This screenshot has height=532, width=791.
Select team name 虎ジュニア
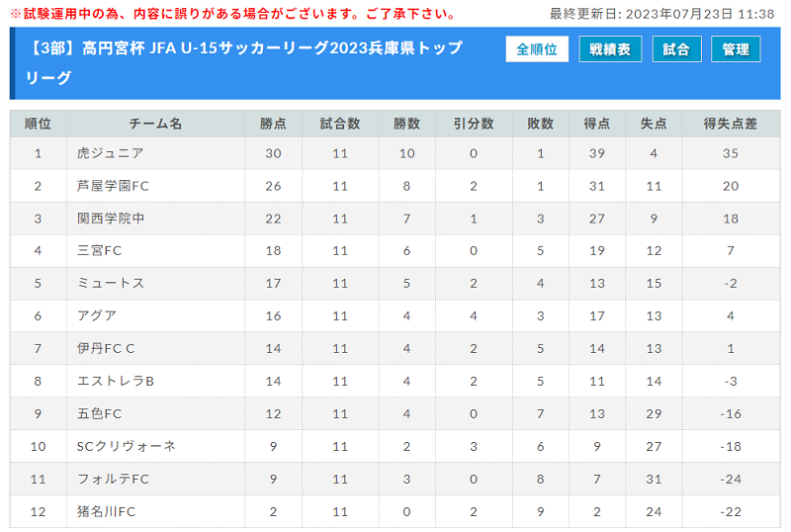111,153
